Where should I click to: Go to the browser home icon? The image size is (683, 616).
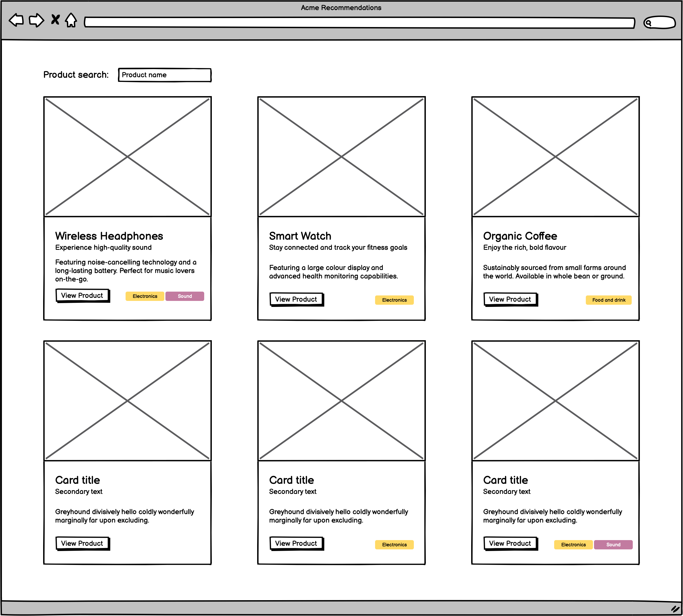(71, 20)
